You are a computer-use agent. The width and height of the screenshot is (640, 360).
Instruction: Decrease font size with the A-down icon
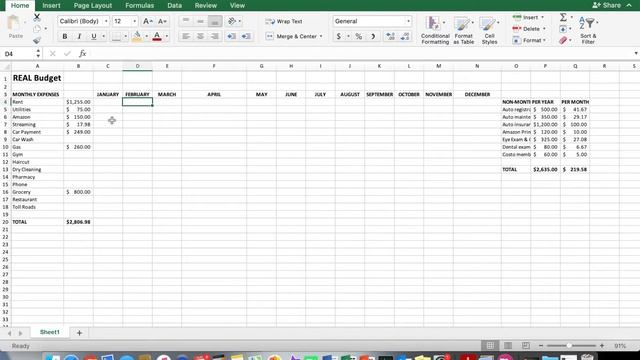point(162,21)
